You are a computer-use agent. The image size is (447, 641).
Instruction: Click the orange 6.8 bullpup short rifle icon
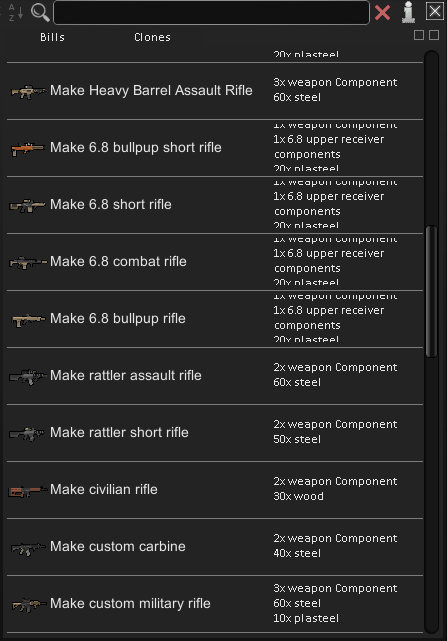pos(27,149)
